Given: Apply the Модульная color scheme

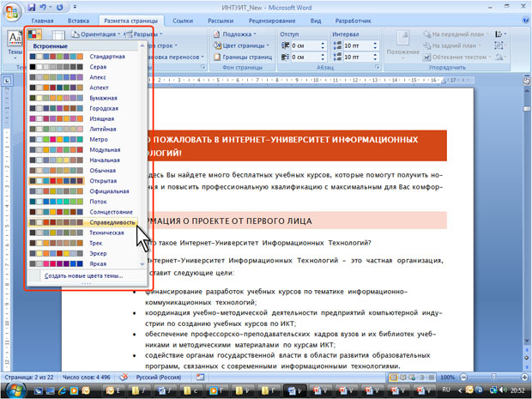Looking at the screenshot, I should (83, 149).
